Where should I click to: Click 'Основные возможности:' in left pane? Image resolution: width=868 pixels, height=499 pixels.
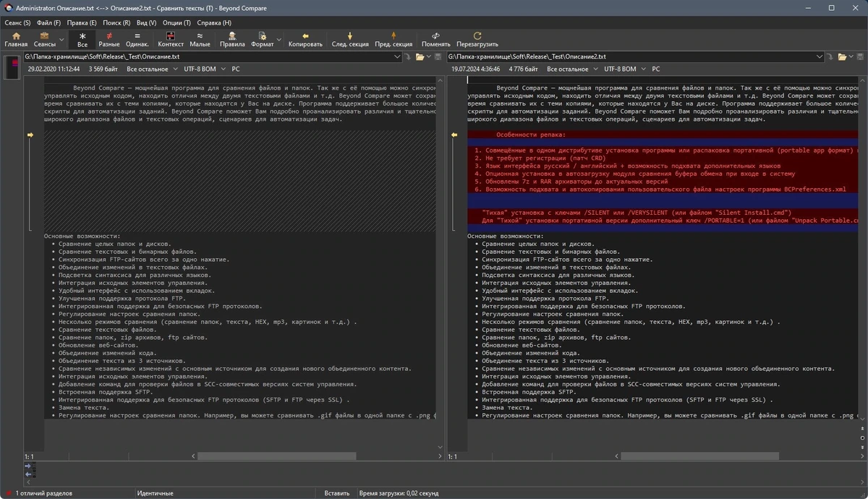click(82, 236)
